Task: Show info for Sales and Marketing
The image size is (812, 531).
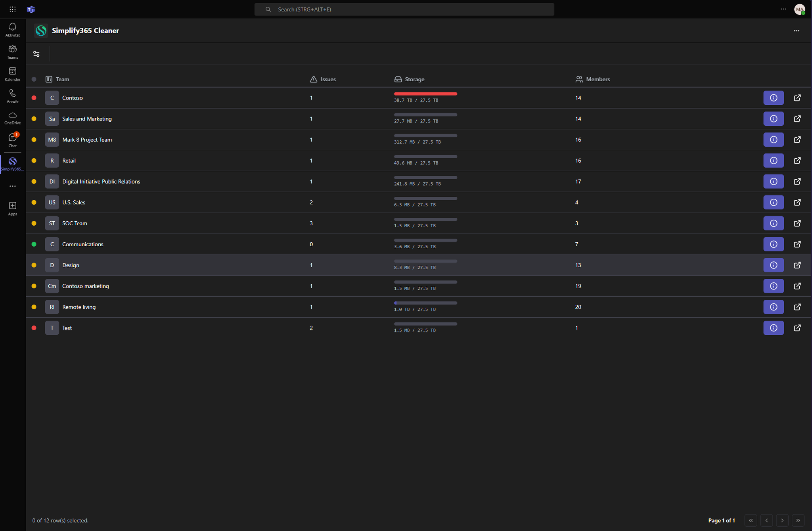Action: tap(773, 119)
